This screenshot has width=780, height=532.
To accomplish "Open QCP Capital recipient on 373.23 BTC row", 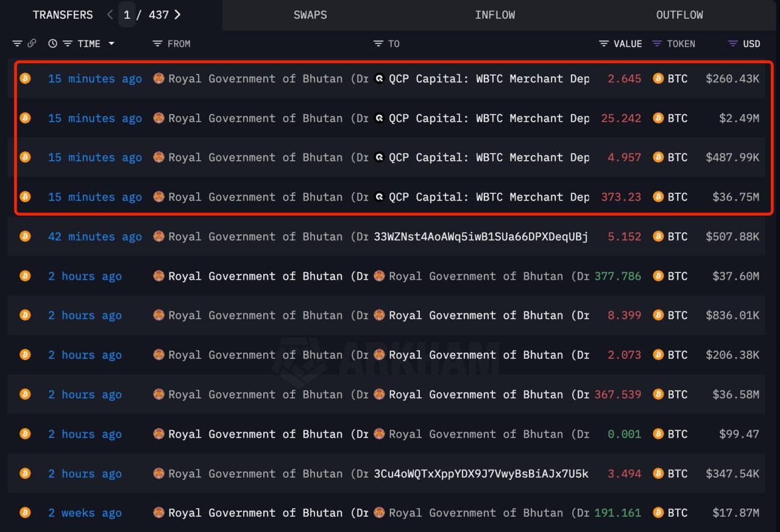I will pyautogui.click(x=489, y=197).
